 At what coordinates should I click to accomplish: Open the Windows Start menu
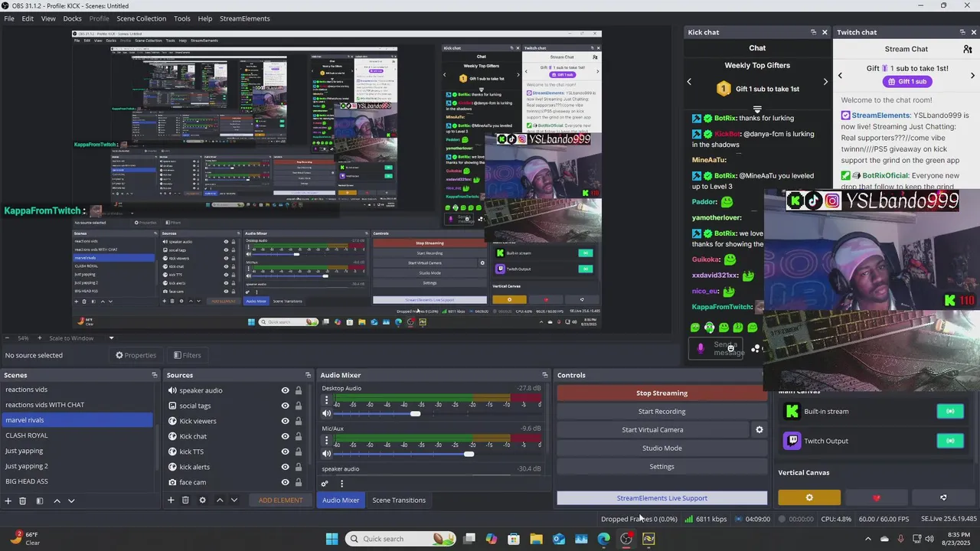332,539
